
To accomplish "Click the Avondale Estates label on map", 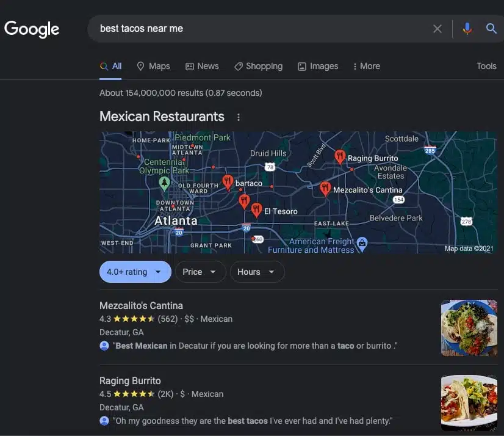I will pyautogui.click(x=391, y=172).
